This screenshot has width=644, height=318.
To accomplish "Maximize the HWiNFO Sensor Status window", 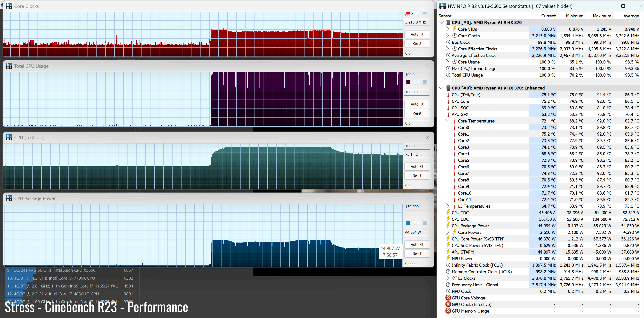I will click(623, 6).
